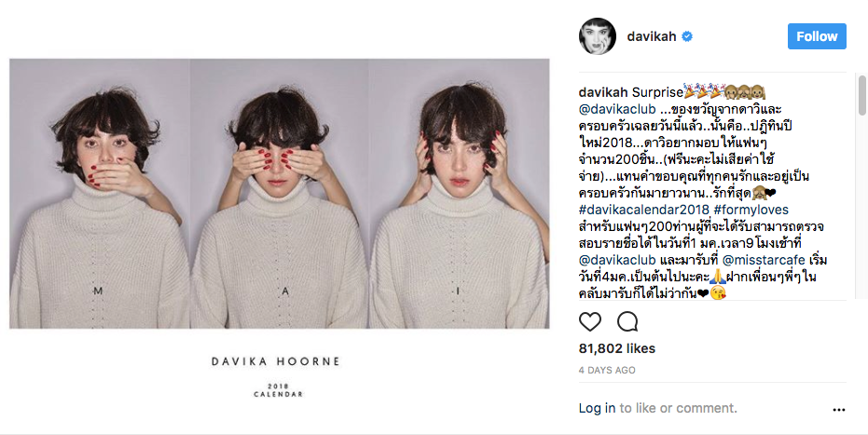Open #davikacalendar2018 hashtag
This screenshot has width=868, height=435.
click(644, 210)
